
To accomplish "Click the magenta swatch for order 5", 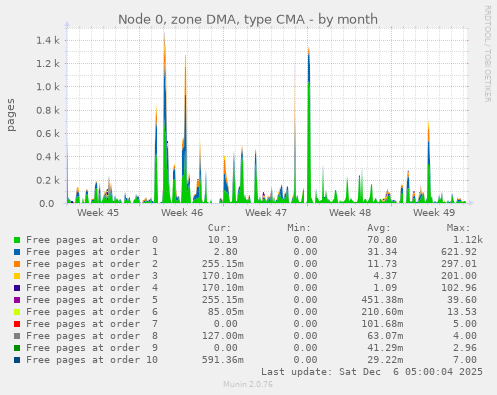I will coord(17,300).
